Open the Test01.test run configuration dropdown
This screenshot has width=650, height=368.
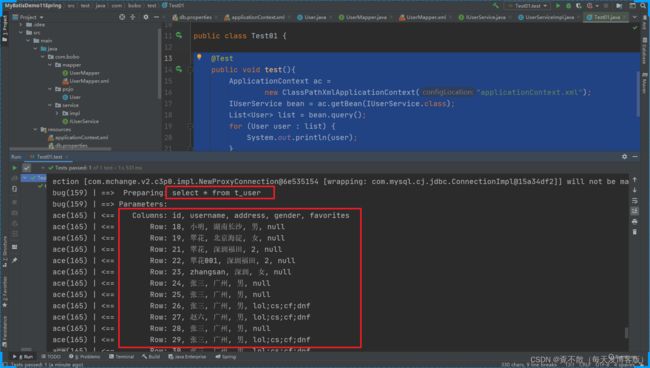pyautogui.click(x=527, y=6)
